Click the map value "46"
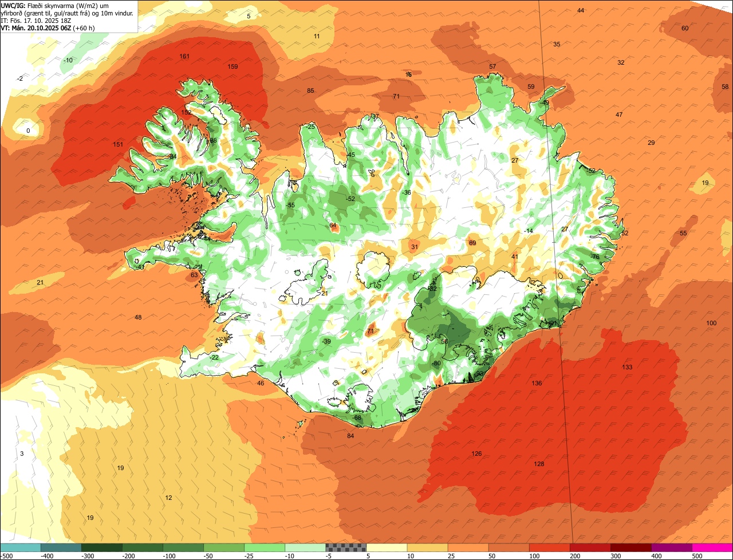 261,383
